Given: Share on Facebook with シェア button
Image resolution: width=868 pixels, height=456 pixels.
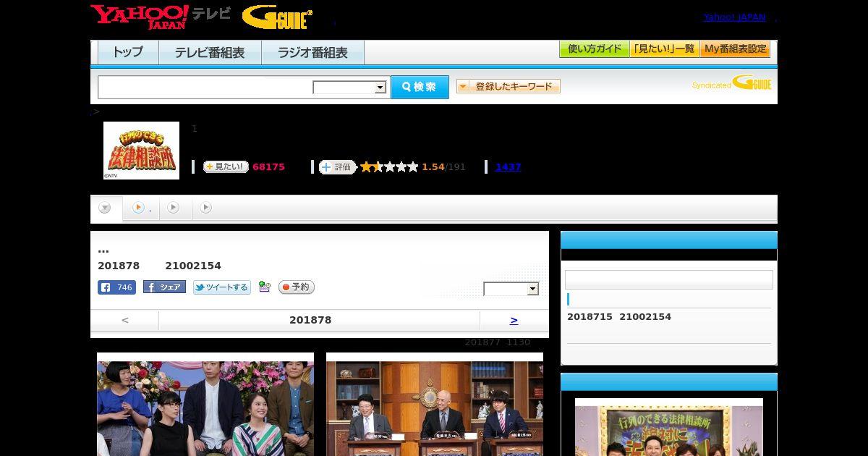Looking at the screenshot, I should (164, 287).
